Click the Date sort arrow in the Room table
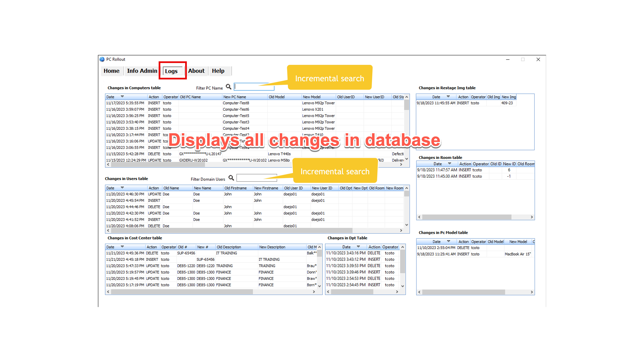The image size is (644, 362). (449, 163)
